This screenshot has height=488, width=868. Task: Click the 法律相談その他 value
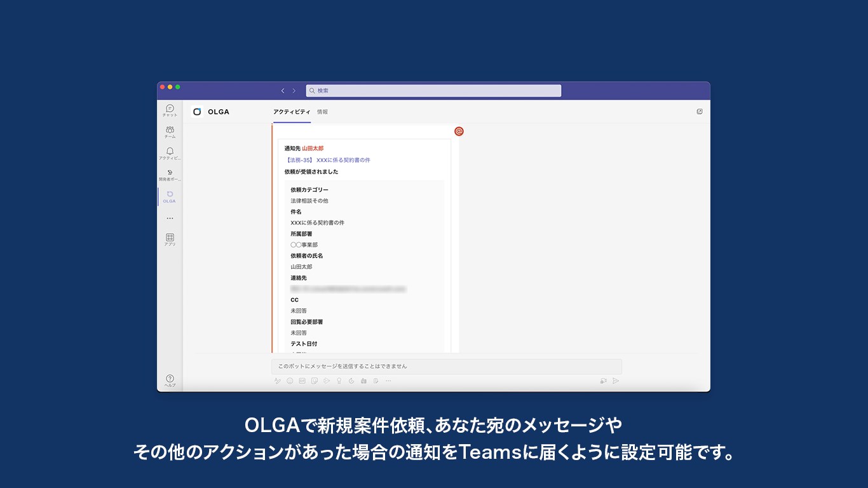[309, 201]
